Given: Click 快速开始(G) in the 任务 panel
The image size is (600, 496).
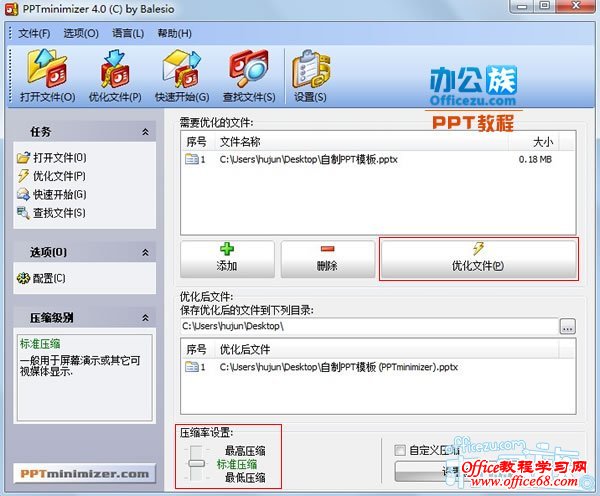Looking at the screenshot, I should tap(52, 194).
